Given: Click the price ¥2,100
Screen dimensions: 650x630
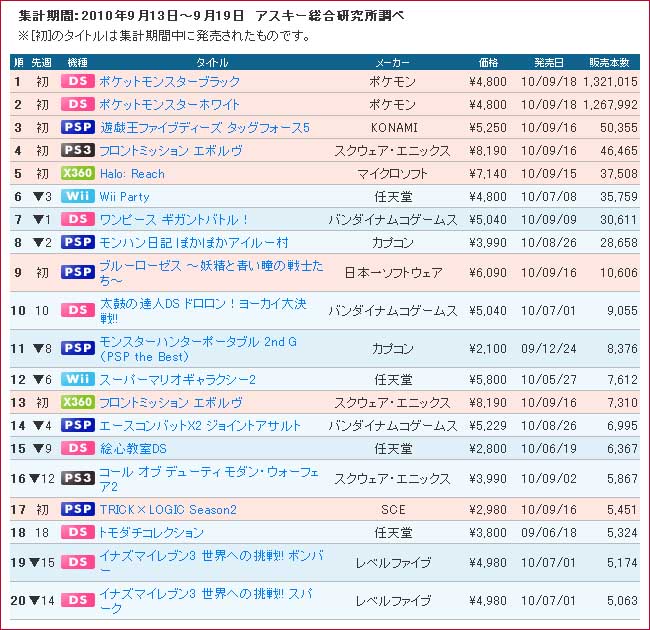Looking at the screenshot, I should pos(488,349).
